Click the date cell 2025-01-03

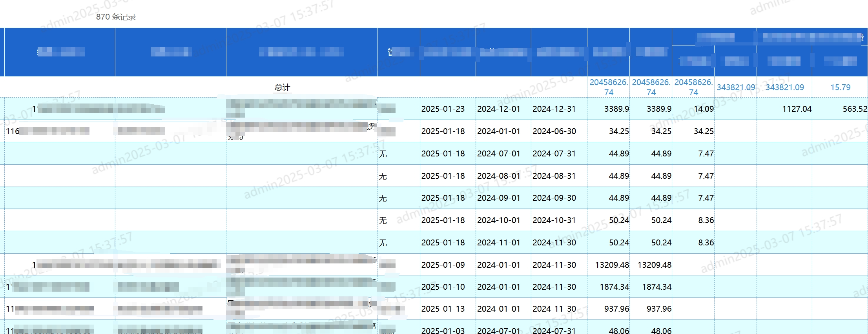point(443,330)
